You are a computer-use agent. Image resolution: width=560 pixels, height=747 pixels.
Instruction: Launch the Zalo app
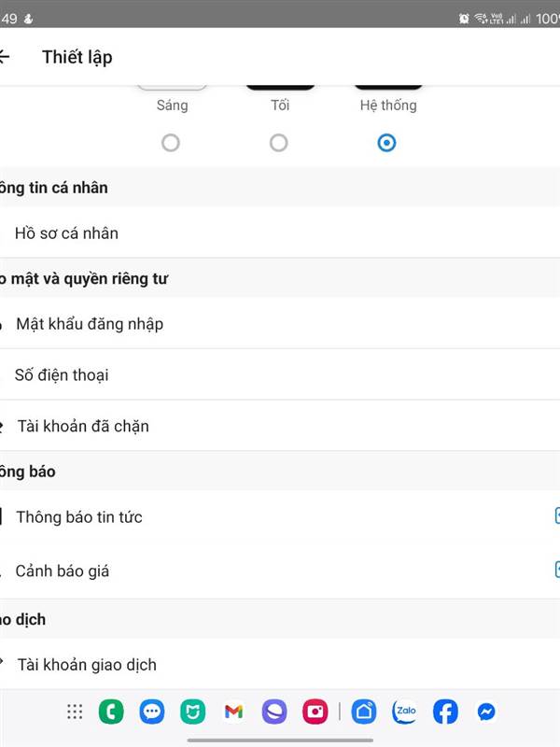pos(404,712)
